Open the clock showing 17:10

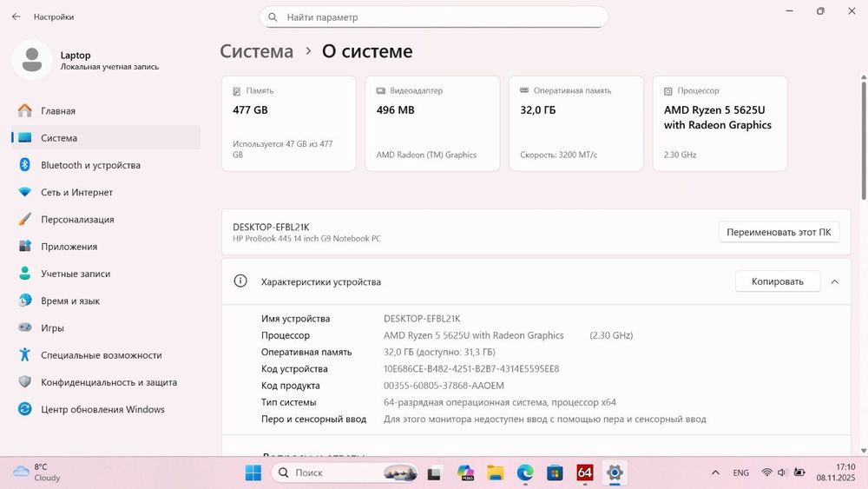836,472
